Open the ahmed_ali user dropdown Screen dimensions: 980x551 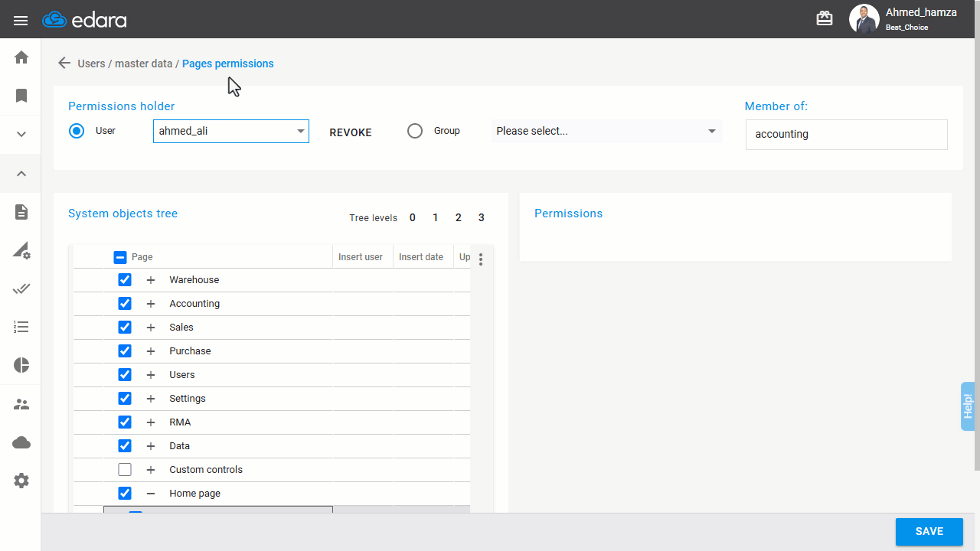click(x=231, y=131)
